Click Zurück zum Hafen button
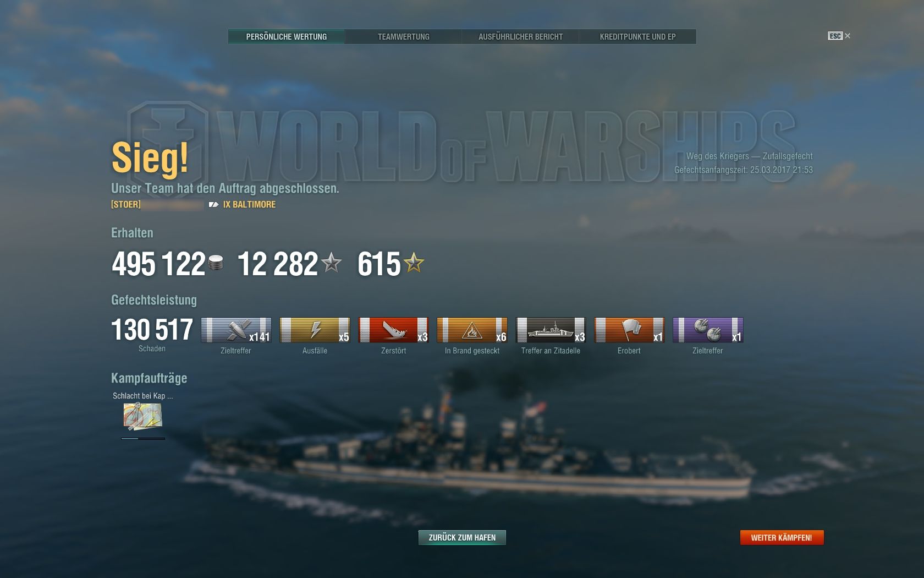The width and height of the screenshot is (924, 578). coord(462,537)
